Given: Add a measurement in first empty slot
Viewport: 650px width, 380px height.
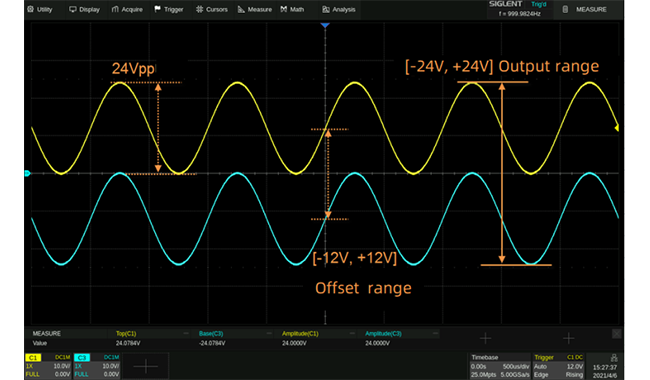Looking at the screenshot, I should [485, 339].
